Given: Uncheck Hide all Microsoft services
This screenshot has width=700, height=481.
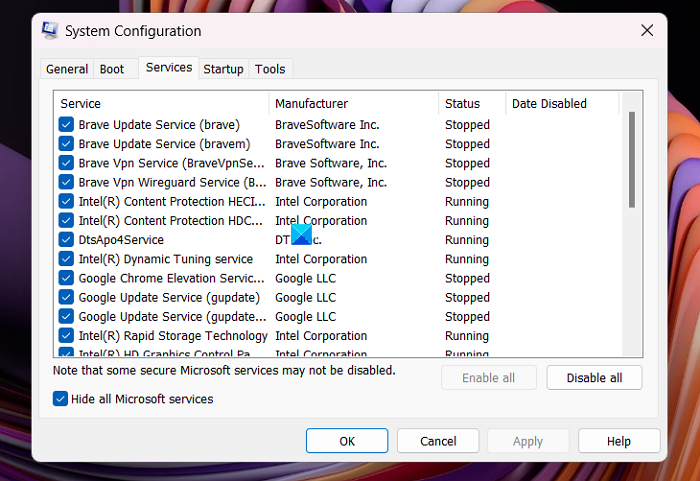Looking at the screenshot, I should click(60, 399).
